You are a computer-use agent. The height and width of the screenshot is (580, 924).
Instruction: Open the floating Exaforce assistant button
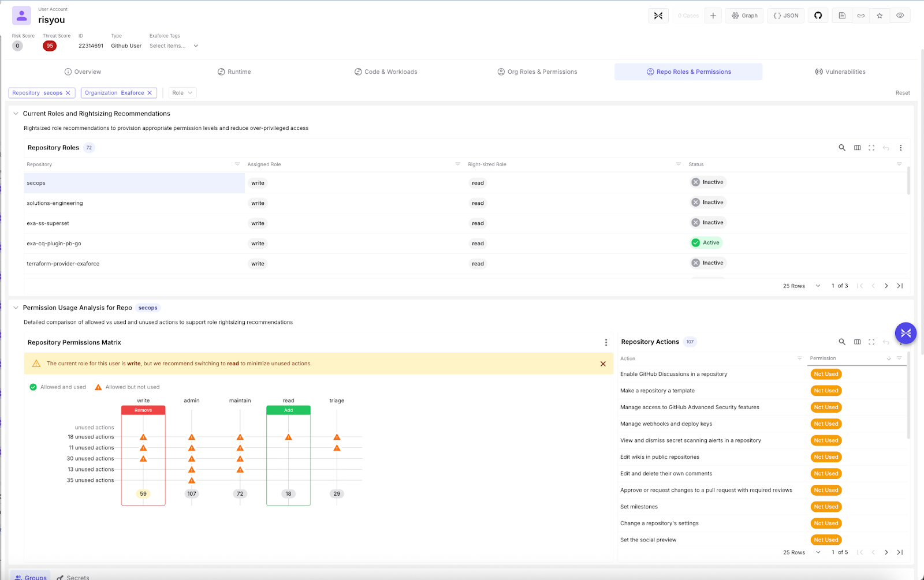[906, 333]
